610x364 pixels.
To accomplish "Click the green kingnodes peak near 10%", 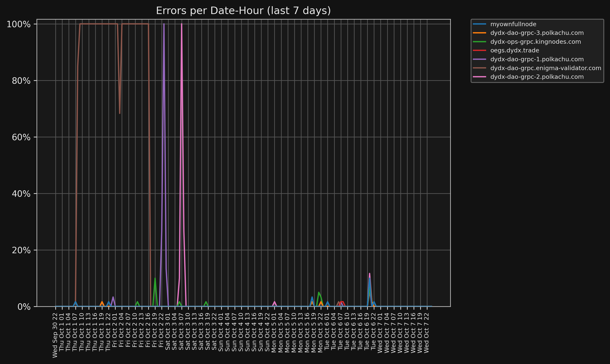I will (155, 278).
